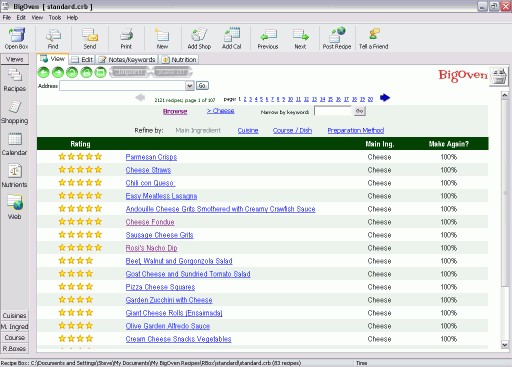Click the gray previous-page arrow
Image resolution: width=512 pixels, height=367 pixels.
pyautogui.click(x=140, y=98)
